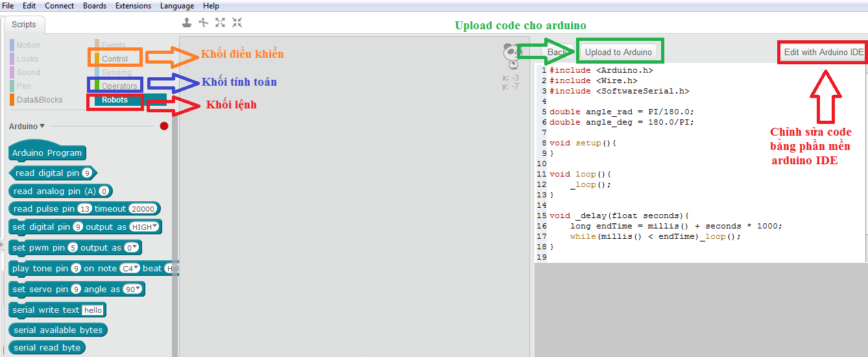Screen dimensions: 868x357
Task: Select the Motion block category
Action: pyautogui.click(x=25, y=45)
